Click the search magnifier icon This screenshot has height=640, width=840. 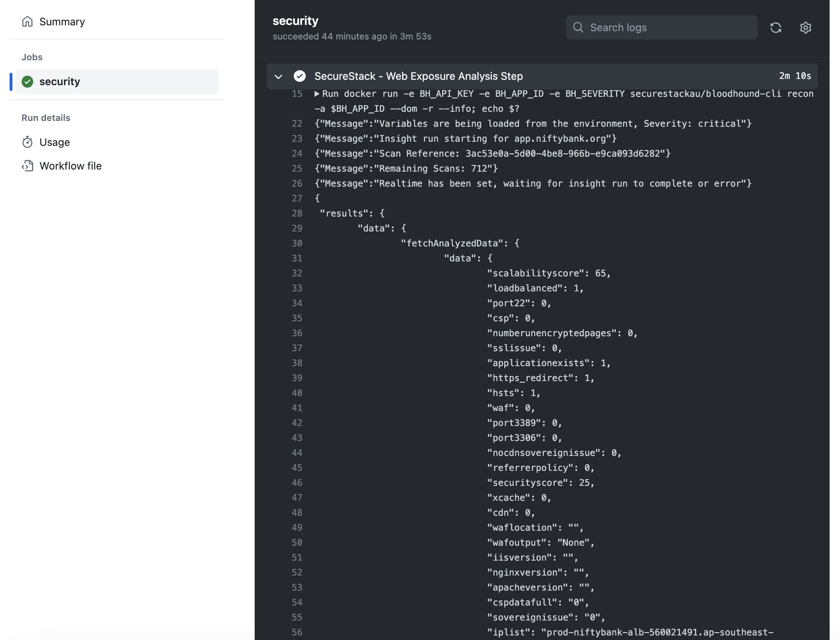coord(578,27)
